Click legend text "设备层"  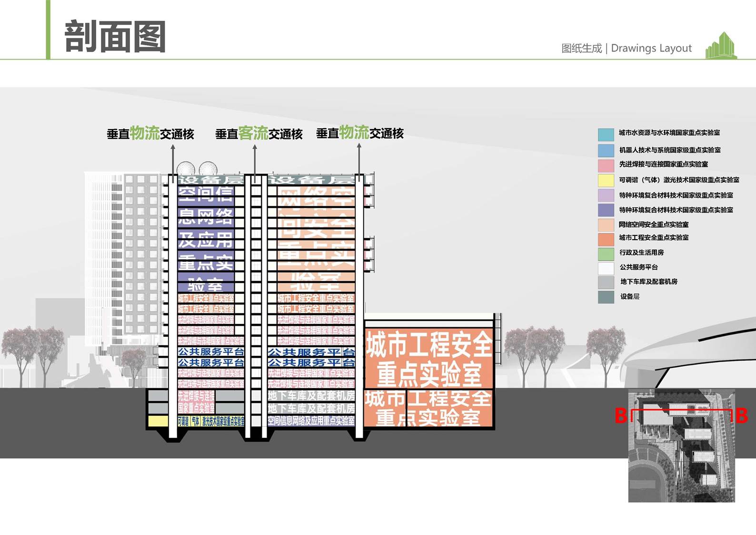tap(629, 296)
